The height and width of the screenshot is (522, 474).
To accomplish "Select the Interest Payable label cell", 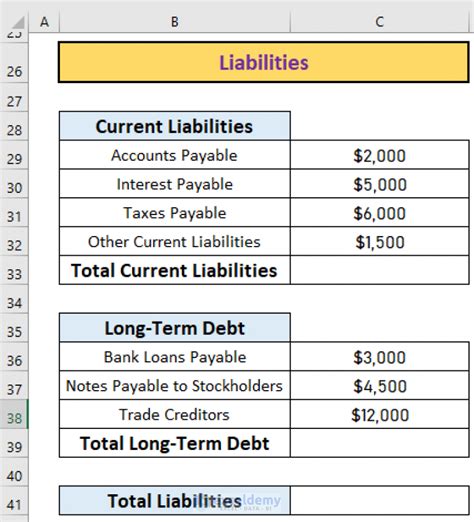I will 175,184.
